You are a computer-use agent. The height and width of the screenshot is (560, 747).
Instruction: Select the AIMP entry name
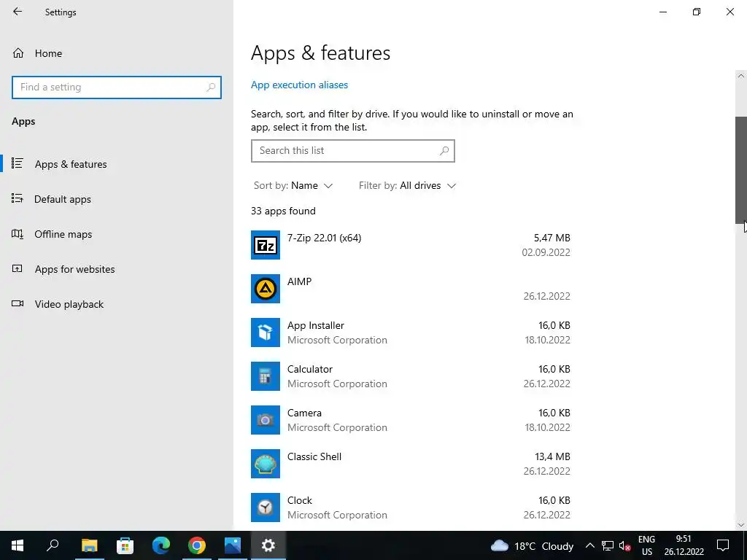(x=299, y=281)
